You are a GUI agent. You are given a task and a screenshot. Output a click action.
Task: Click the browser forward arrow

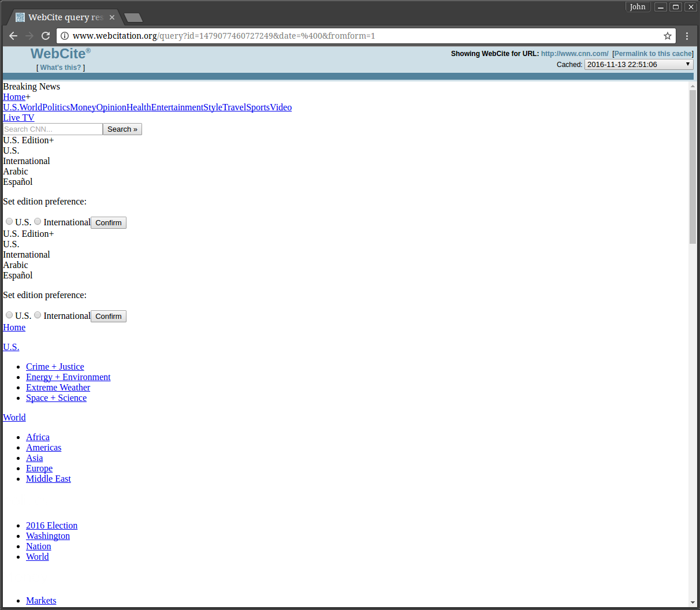click(29, 36)
